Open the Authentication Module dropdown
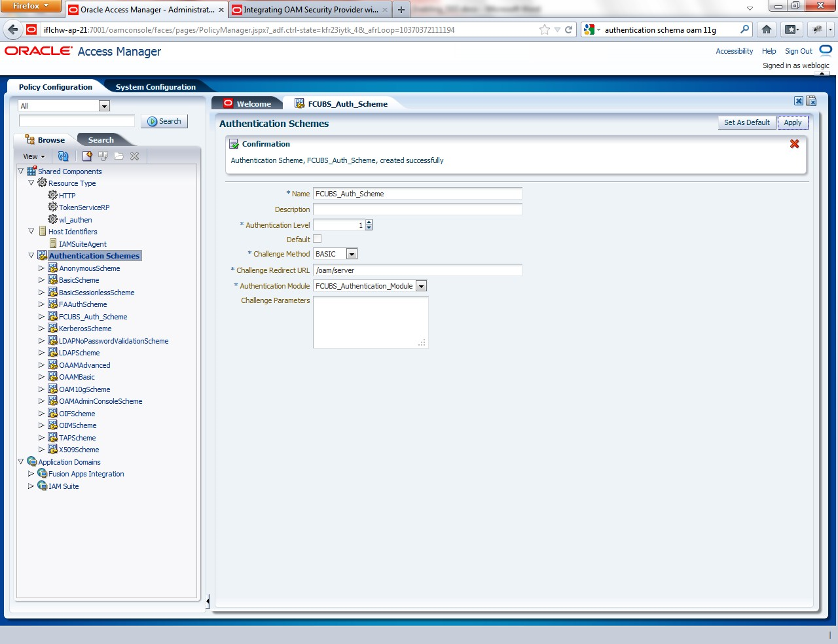 [x=422, y=286]
